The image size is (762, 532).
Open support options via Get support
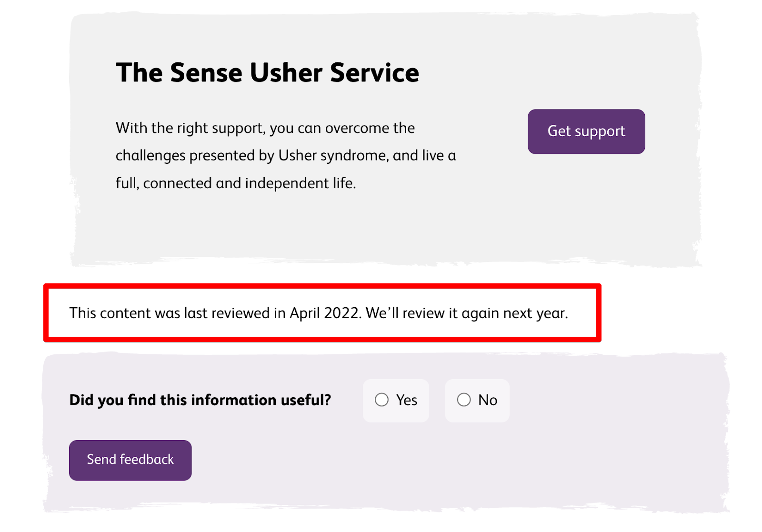pos(586,131)
